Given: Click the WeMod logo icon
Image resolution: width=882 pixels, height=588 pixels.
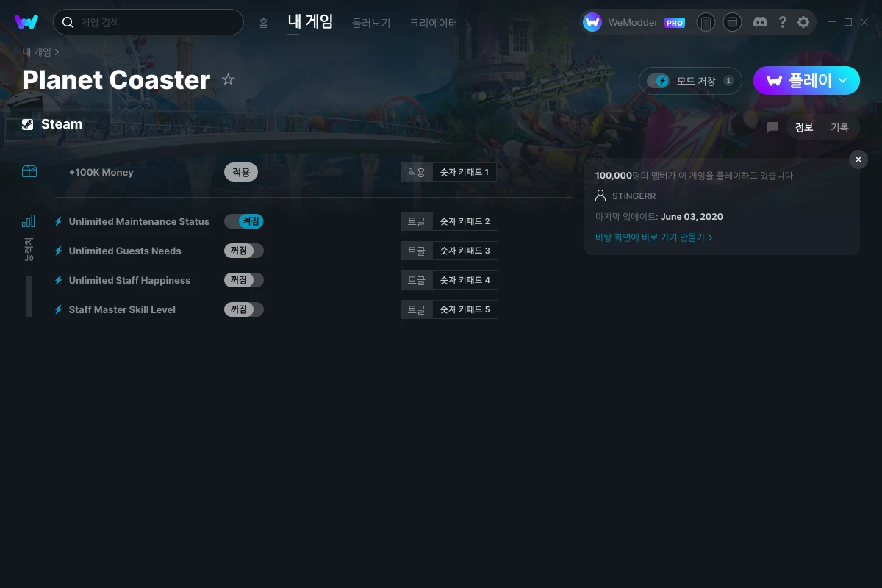Looking at the screenshot, I should pos(26,22).
